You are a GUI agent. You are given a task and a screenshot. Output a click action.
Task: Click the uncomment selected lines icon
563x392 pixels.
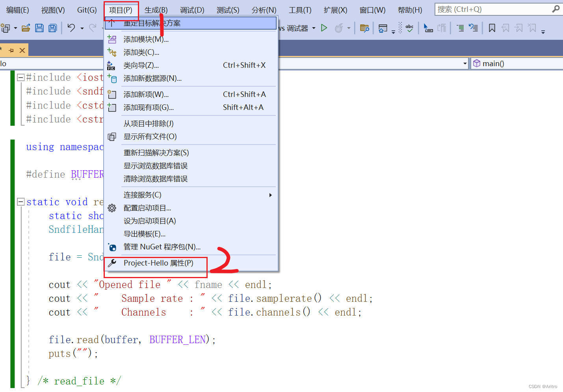coord(473,28)
